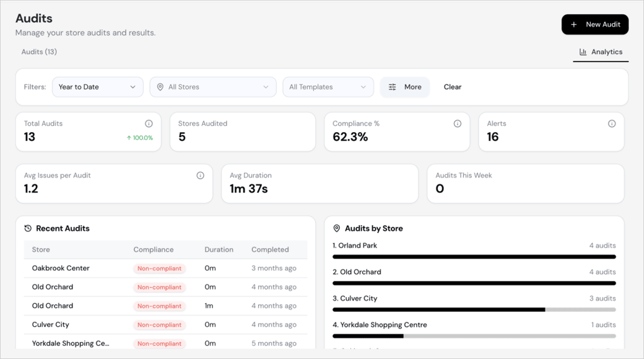
Task: Clear all filters
Action: click(452, 87)
